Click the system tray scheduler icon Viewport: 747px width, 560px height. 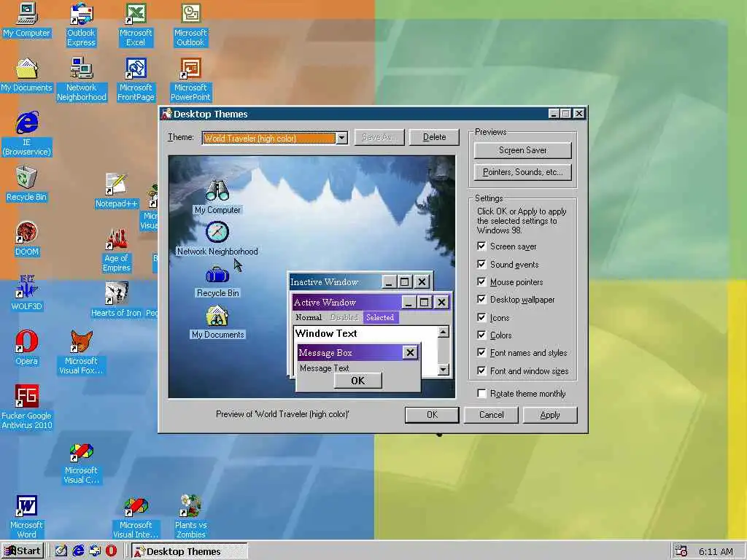(681, 551)
